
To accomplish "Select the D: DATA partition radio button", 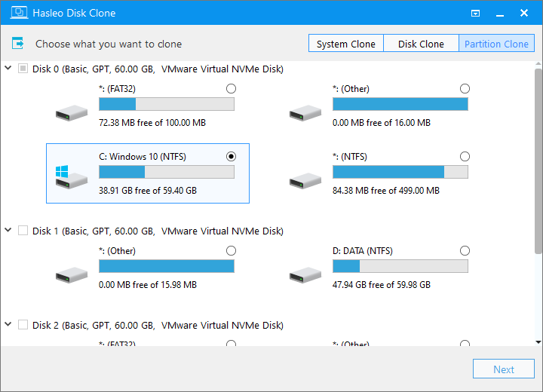I will pyautogui.click(x=465, y=251).
